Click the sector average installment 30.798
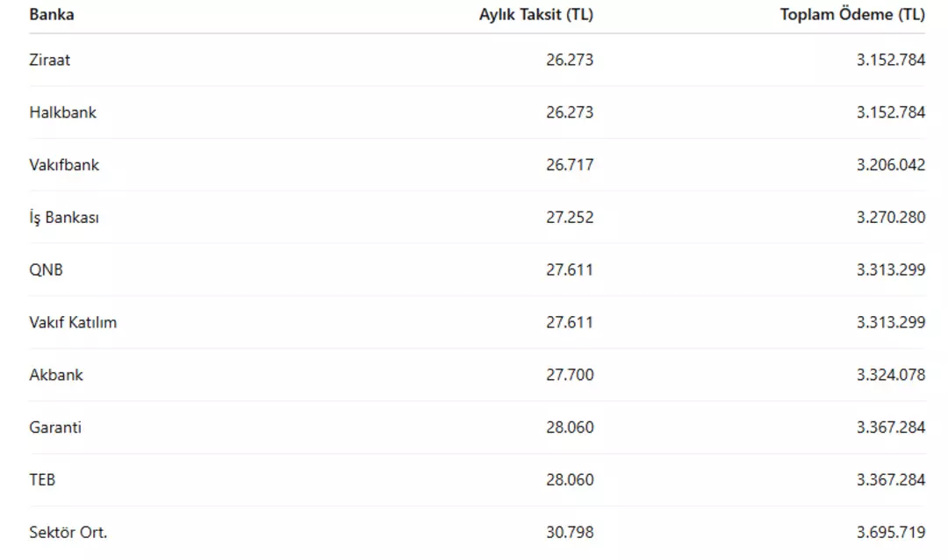The image size is (948, 560). 569,532
